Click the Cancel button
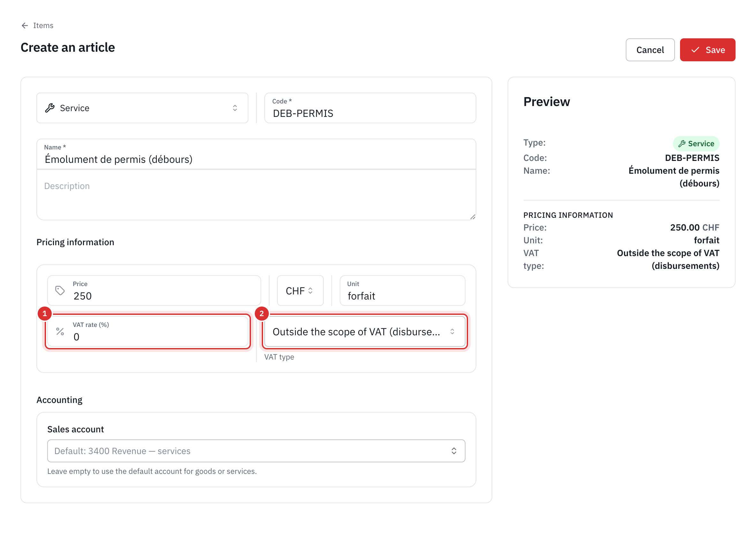Screen dimensions: 756x539 [650, 50]
